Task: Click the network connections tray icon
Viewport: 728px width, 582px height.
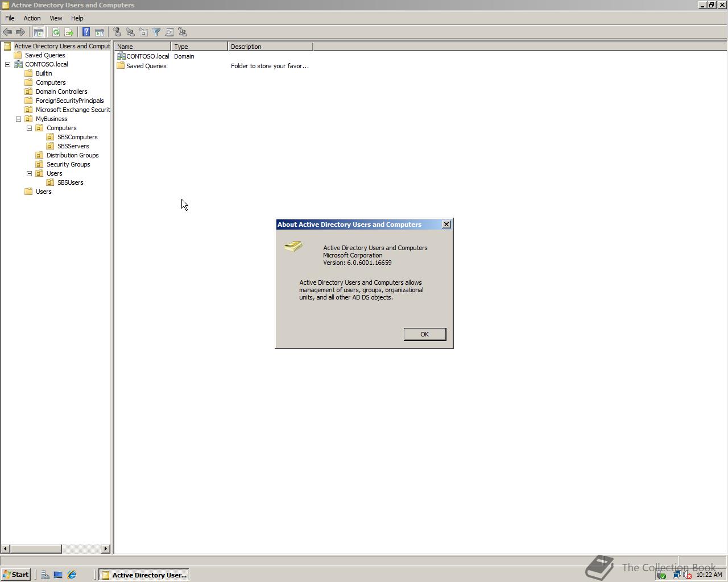Action: pos(676,575)
